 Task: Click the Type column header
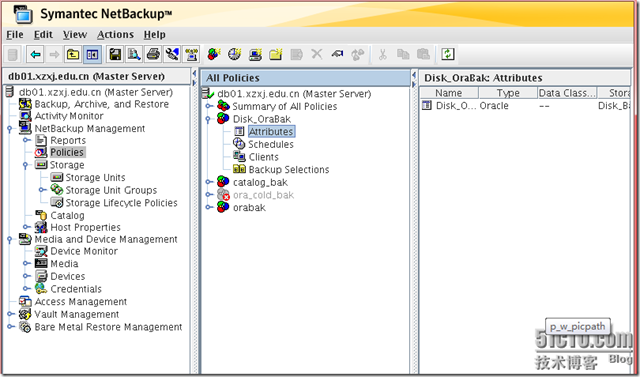(x=508, y=93)
